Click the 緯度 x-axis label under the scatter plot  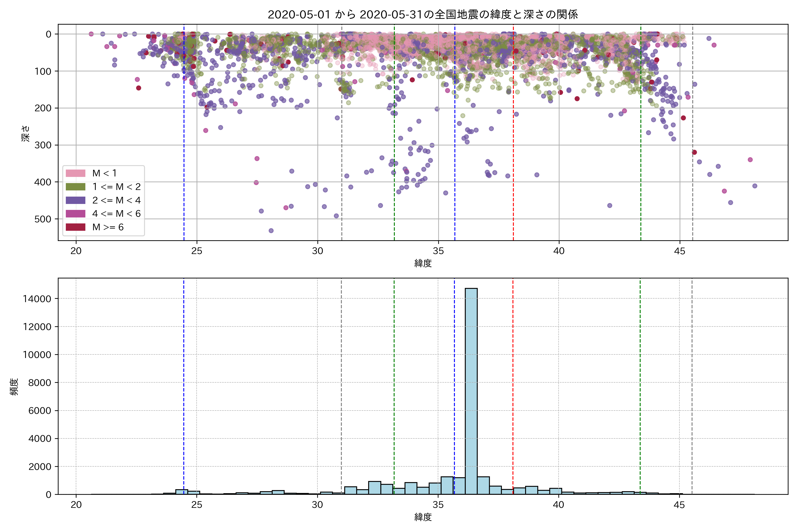(423, 263)
